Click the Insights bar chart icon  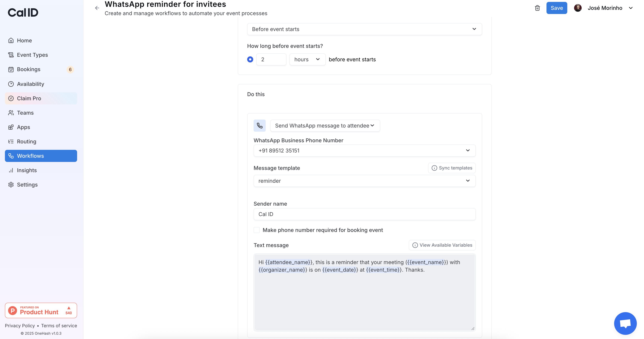pyautogui.click(x=11, y=170)
